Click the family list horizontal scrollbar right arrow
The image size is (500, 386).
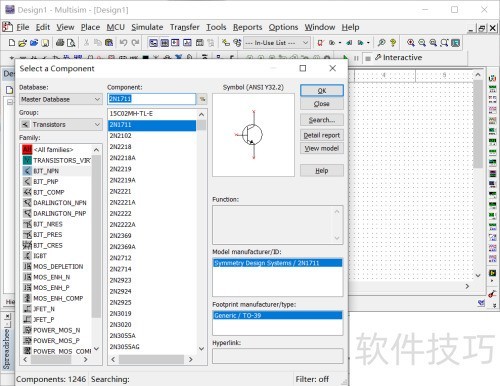86,360
